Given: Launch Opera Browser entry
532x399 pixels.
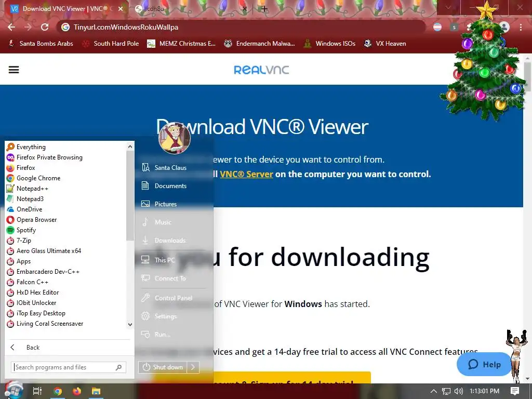Looking at the screenshot, I should pos(32,220).
